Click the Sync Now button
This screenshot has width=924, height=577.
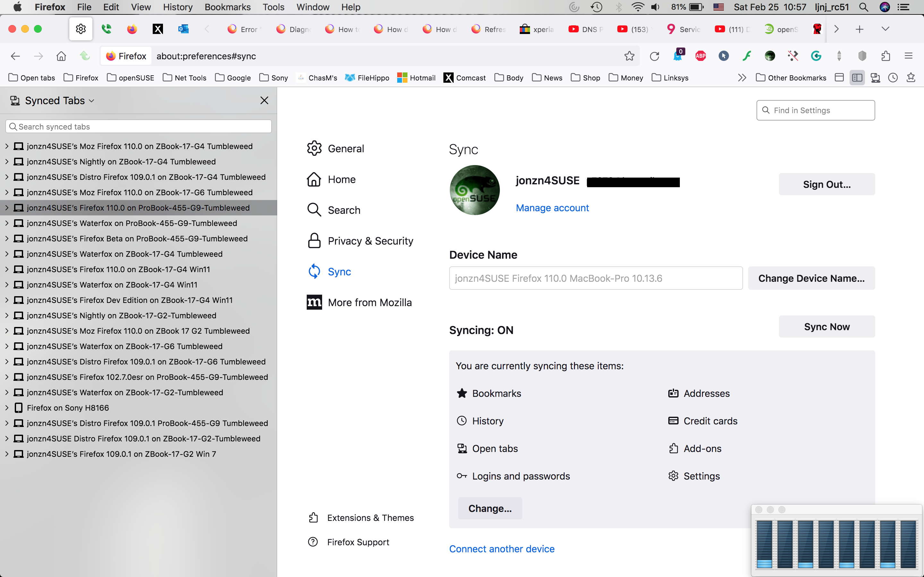(x=827, y=327)
